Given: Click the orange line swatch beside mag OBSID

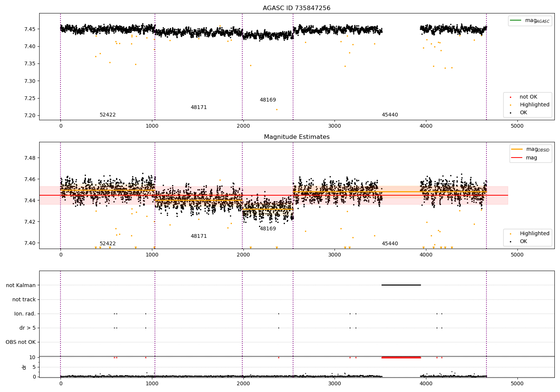Looking at the screenshot, I should (517, 149).
